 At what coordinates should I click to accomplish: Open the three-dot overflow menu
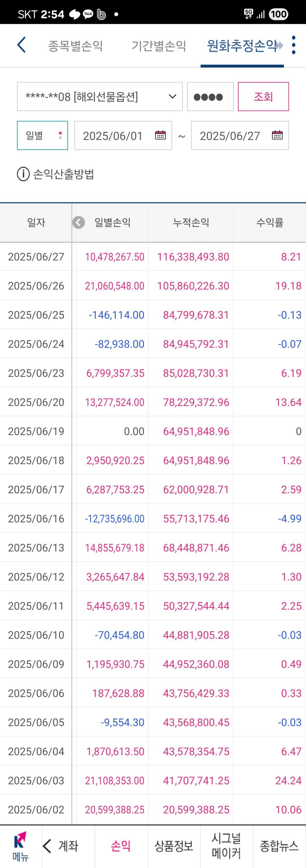pyautogui.click(x=293, y=45)
